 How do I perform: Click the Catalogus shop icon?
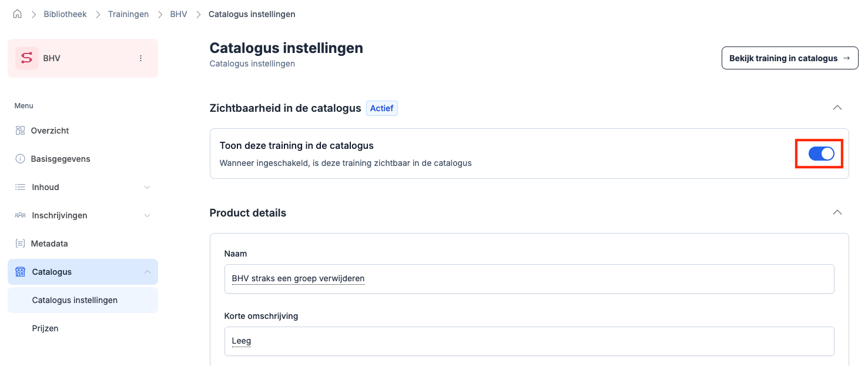(20, 272)
